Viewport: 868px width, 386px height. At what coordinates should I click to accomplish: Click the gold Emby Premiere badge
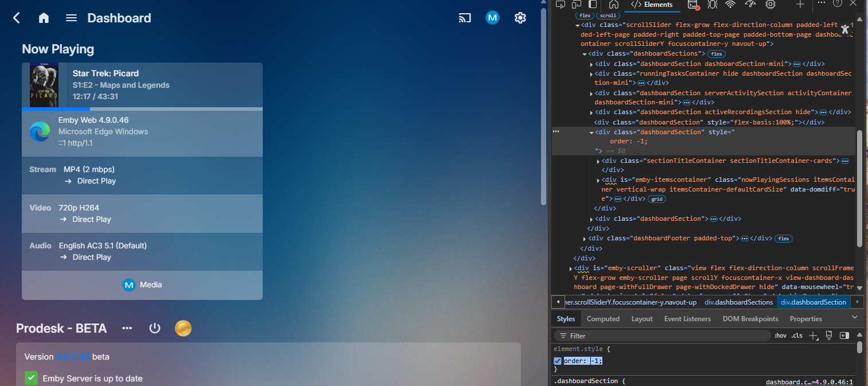tap(183, 328)
